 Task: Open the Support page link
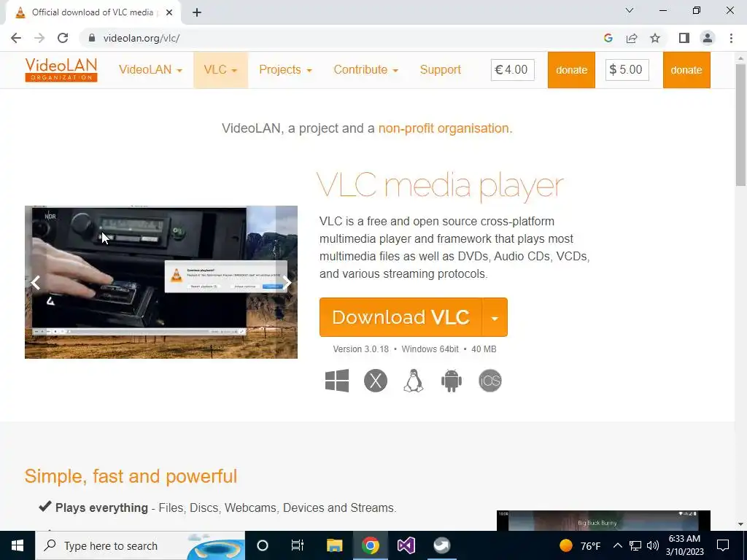click(441, 70)
